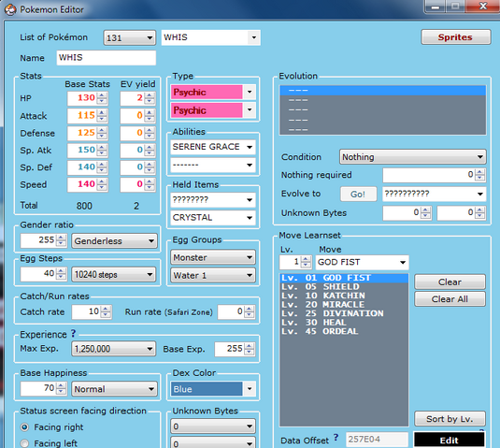500x448 pixels.
Task: Click the Data Offset help question mark
Action: [336, 437]
